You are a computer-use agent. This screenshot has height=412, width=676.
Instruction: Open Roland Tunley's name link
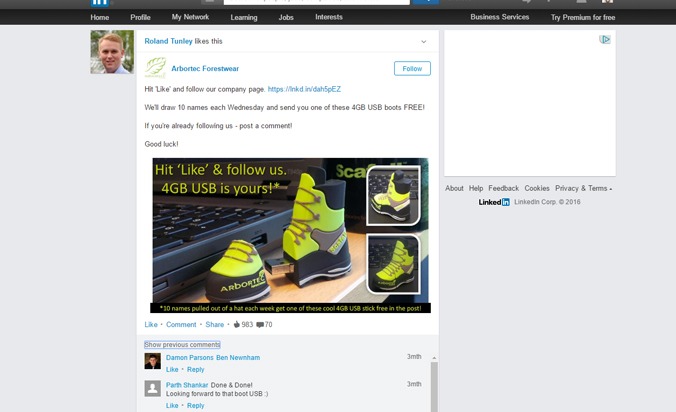[168, 41]
